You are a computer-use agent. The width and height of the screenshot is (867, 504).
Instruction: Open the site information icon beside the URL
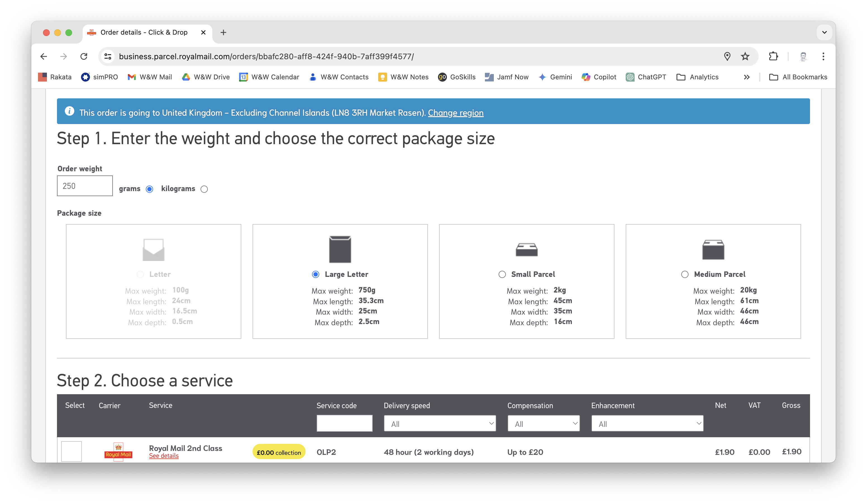tap(108, 56)
